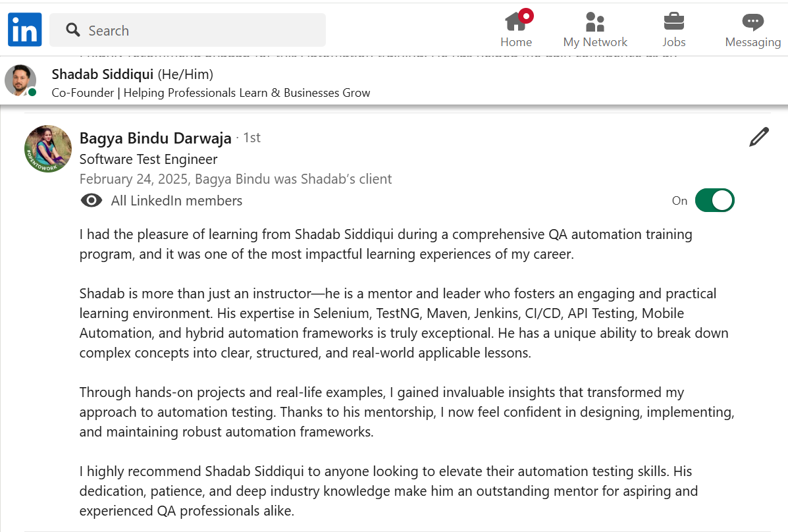Open the Jobs briefcase icon
The image size is (788, 532).
tap(673, 22)
